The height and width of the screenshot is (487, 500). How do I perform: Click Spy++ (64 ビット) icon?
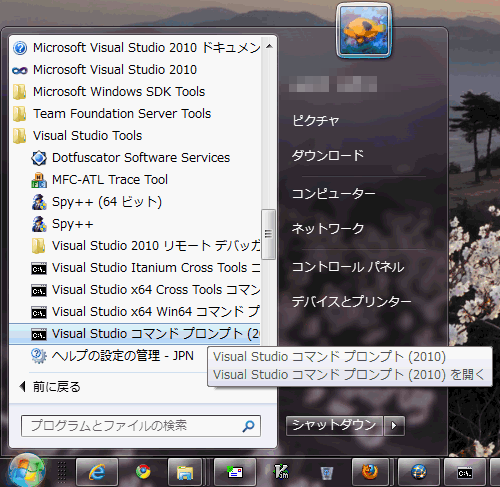tap(39, 202)
